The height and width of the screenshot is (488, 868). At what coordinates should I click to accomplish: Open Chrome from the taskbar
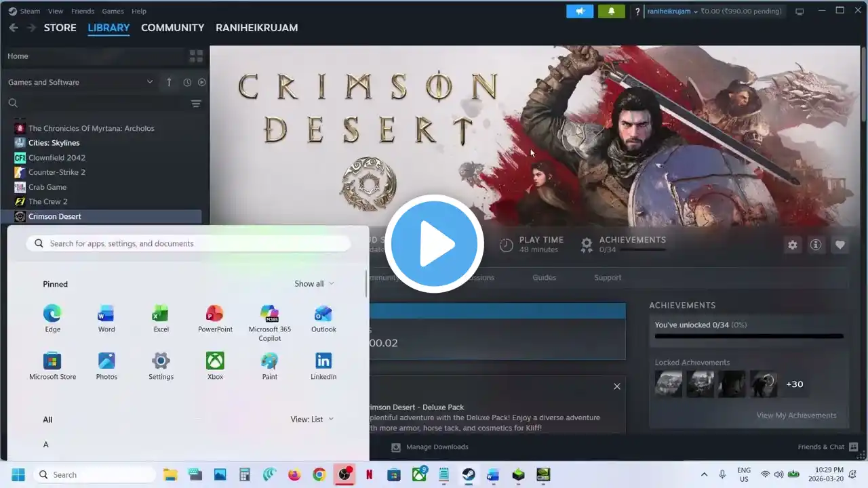319,474
